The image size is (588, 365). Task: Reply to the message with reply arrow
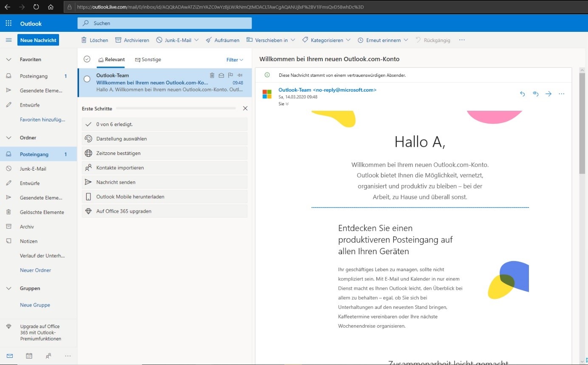coord(523,94)
